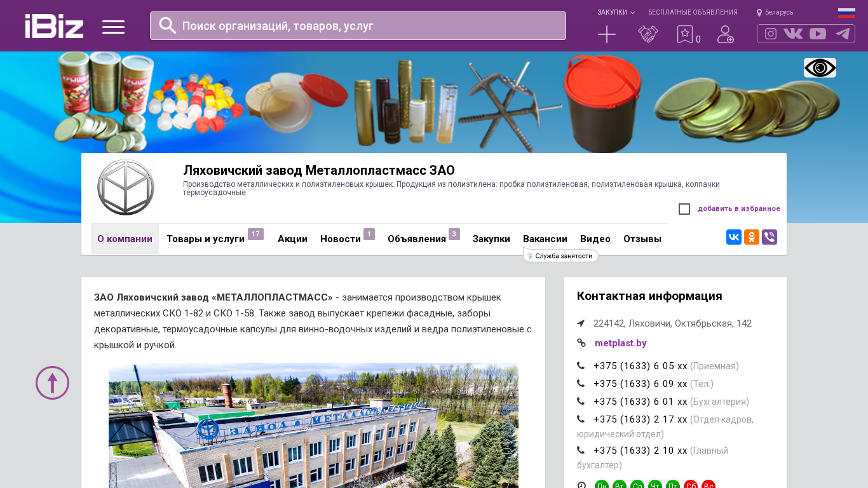Screen dimensions: 868x488
Task: Click phone number +375 (1633) 2 17 xx
Action: coord(641,419)
